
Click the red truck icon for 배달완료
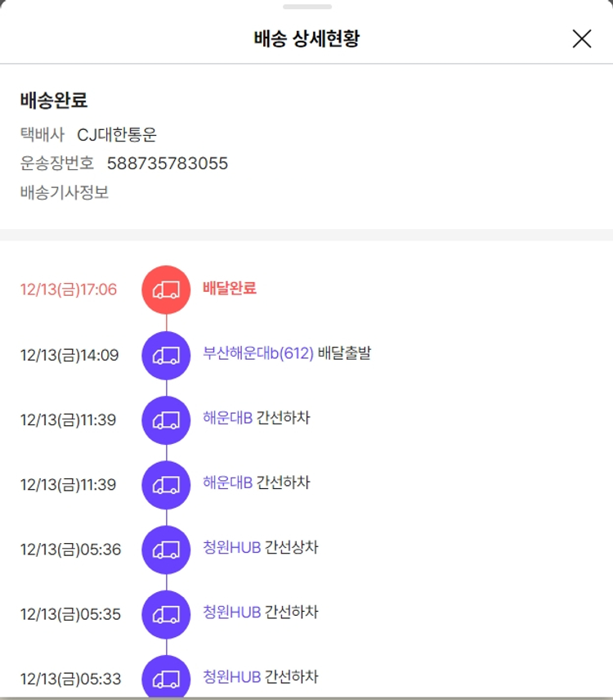click(166, 289)
